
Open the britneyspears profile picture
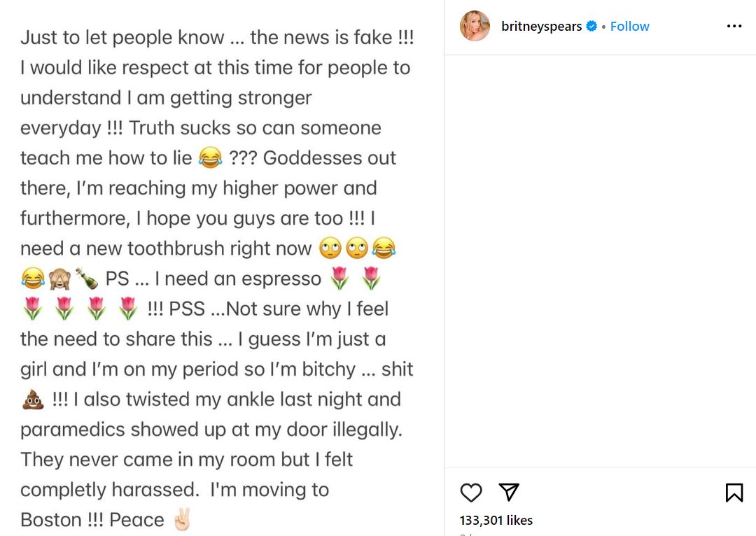(475, 27)
